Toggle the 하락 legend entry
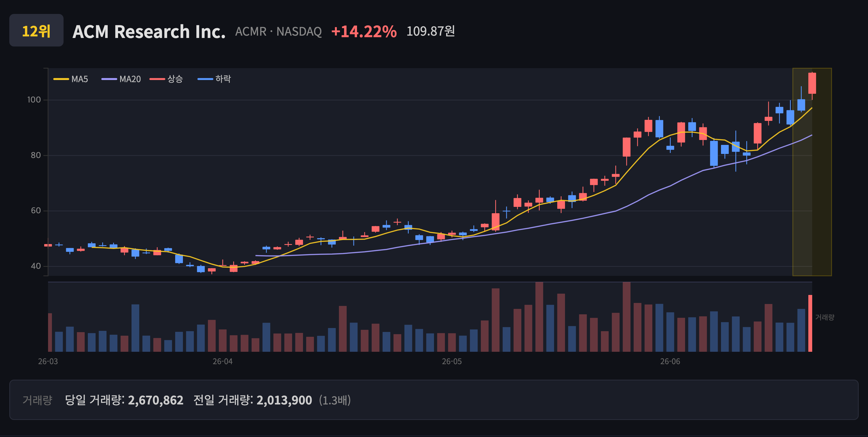868x437 pixels. tap(214, 79)
